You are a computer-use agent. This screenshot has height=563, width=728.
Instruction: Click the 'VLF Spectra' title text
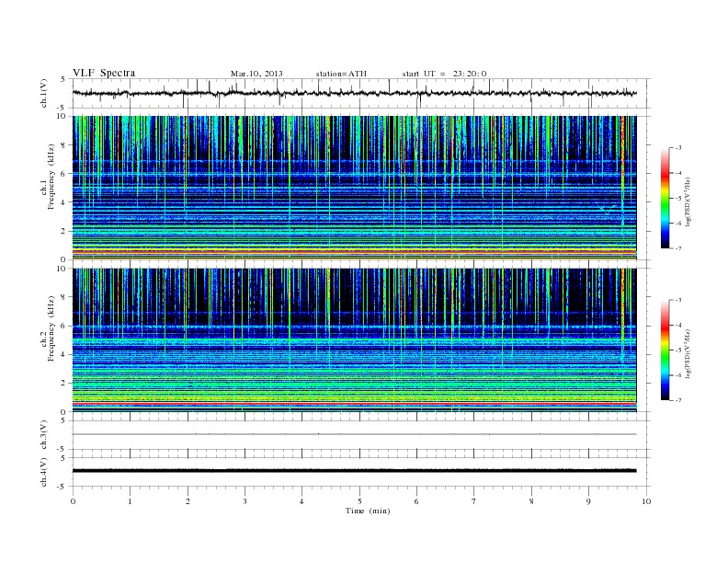[x=104, y=73]
